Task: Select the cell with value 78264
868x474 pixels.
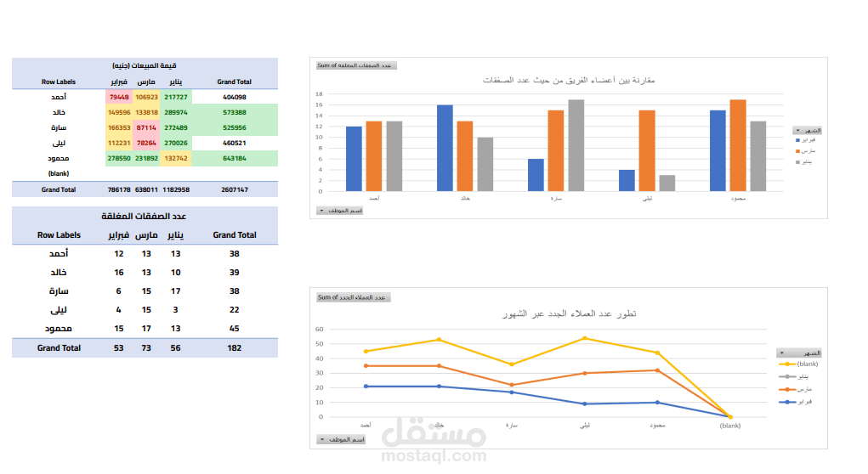Action: 147,144
